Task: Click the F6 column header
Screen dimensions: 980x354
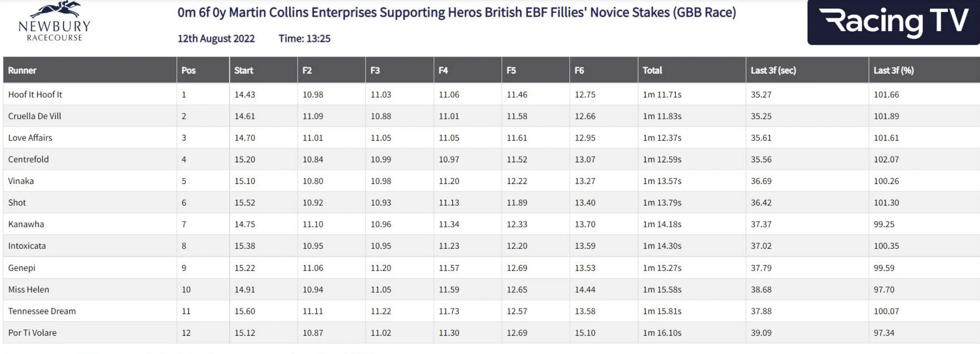Action: pyautogui.click(x=579, y=70)
